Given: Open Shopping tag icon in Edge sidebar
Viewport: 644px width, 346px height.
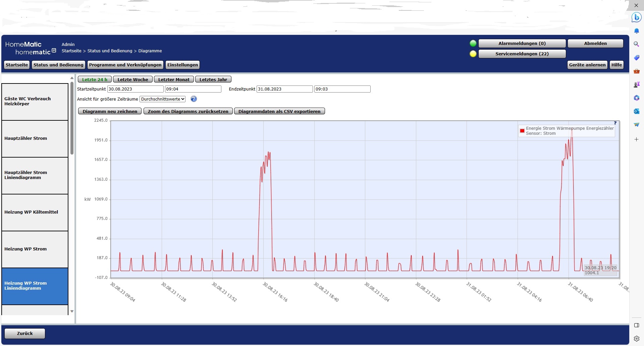Looking at the screenshot, I should [x=636, y=58].
